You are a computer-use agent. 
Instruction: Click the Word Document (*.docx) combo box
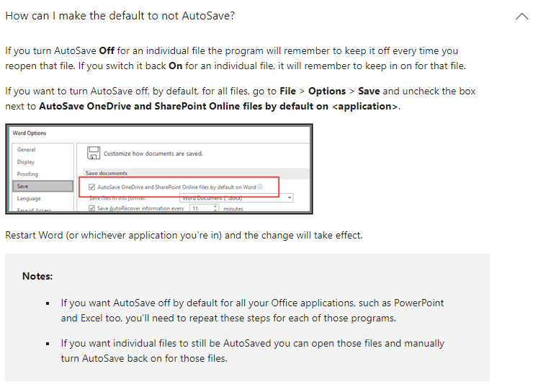[x=236, y=197]
